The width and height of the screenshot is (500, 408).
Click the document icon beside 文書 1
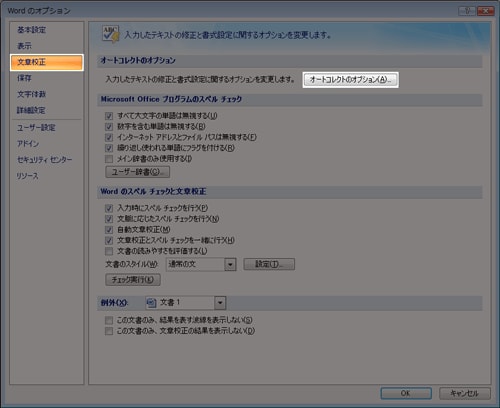[152, 303]
